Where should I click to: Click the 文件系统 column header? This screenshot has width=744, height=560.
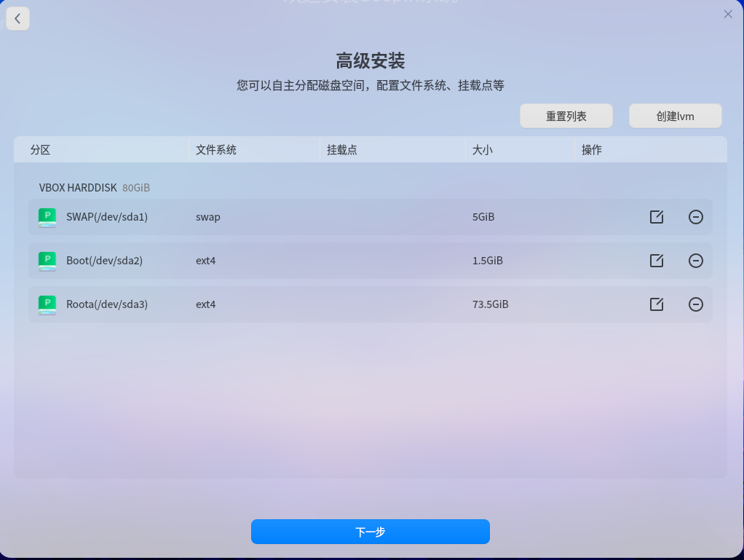tap(216, 150)
